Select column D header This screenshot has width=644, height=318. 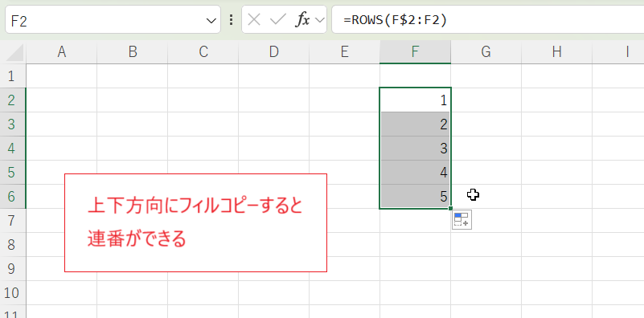click(274, 52)
